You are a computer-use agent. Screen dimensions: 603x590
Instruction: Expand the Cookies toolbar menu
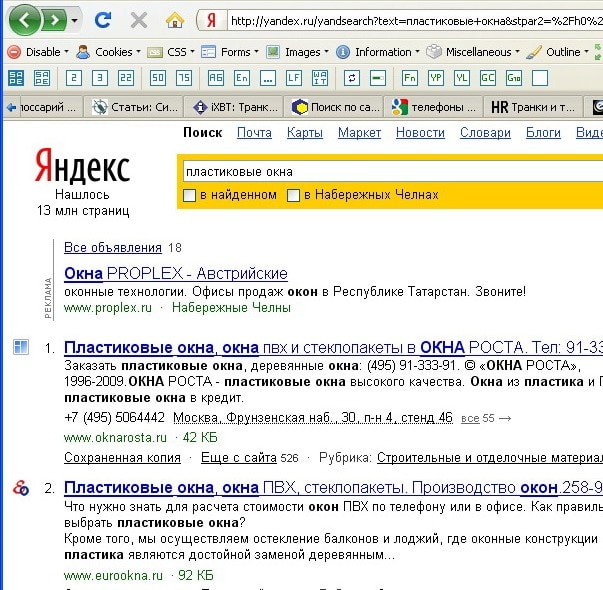pos(109,51)
